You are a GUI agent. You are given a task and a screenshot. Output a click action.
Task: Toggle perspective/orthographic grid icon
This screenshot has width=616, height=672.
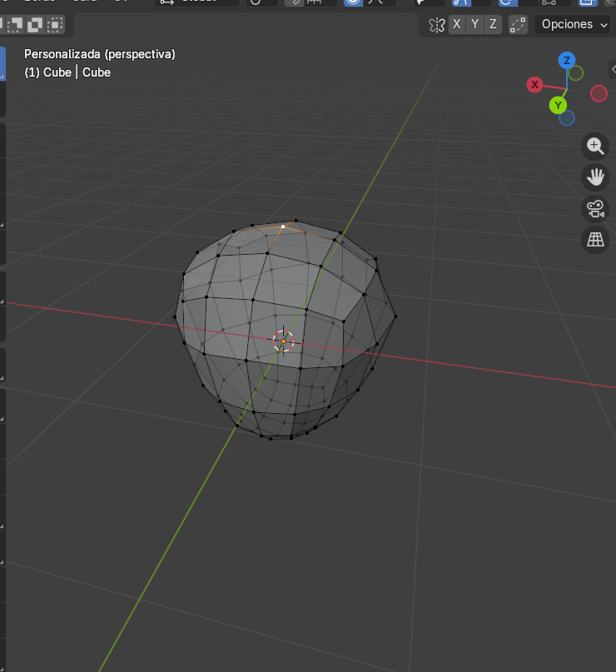(595, 240)
